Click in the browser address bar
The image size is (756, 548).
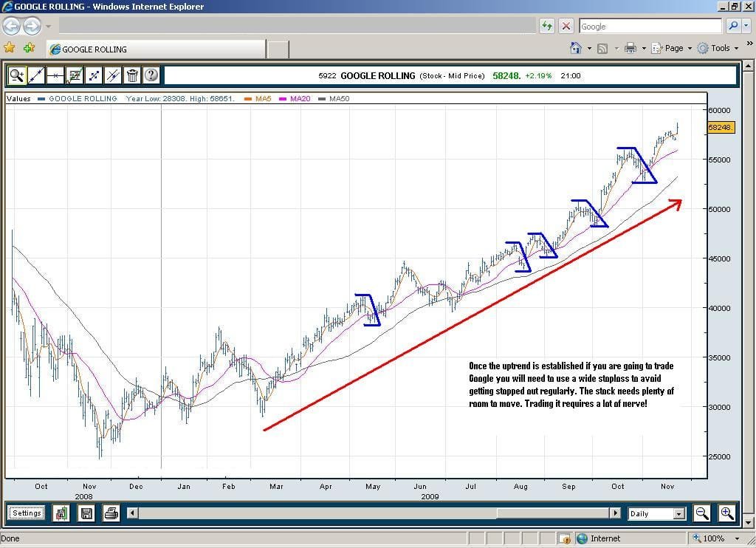(x=297, y=26)
